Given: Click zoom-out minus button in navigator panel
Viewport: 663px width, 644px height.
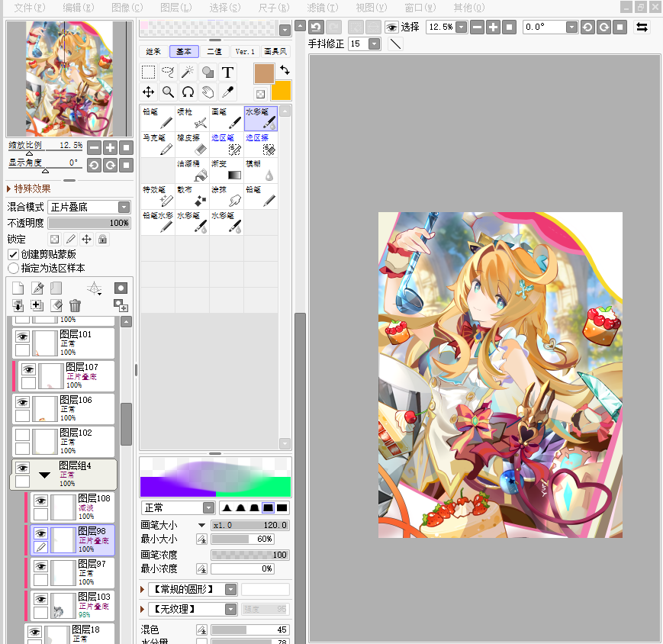Looking at the screenshot, I should (95, 147).
